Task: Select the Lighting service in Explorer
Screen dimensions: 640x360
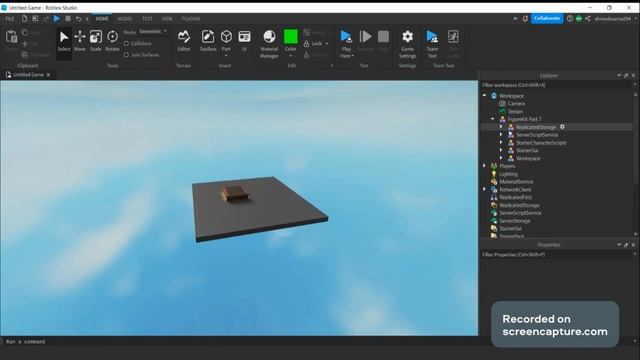Action: [508, 174]
